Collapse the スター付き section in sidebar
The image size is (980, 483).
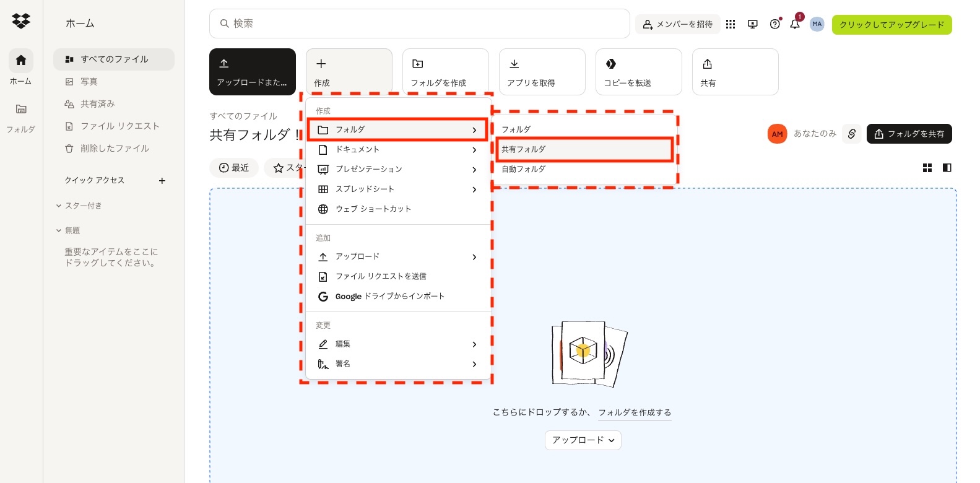point(59,206)
